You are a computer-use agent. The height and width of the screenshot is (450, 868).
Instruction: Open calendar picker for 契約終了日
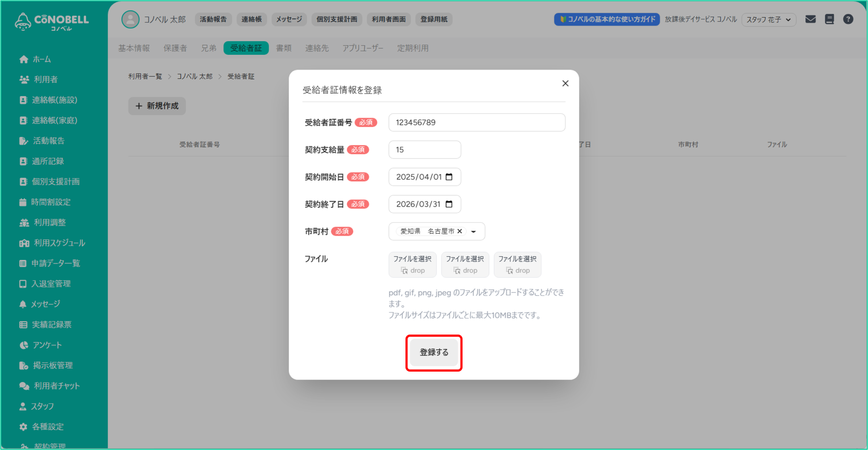point(449,204)
